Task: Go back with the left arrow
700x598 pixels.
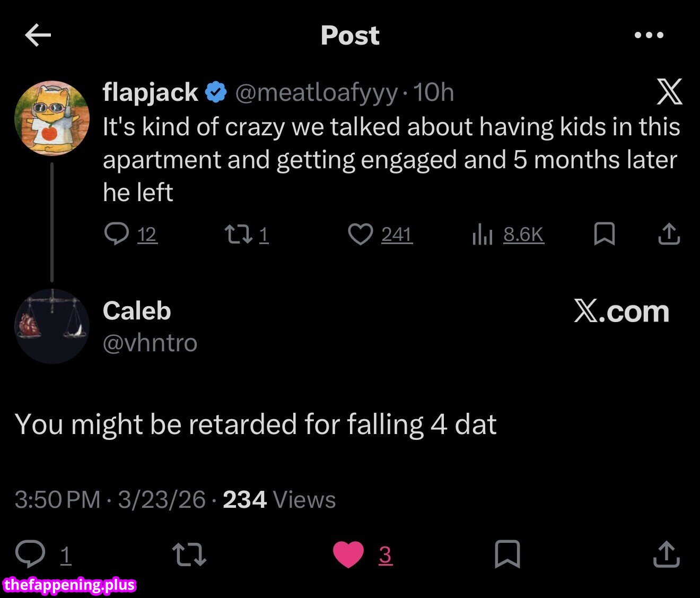Action: pyautogui.click(x=38, y=36)
